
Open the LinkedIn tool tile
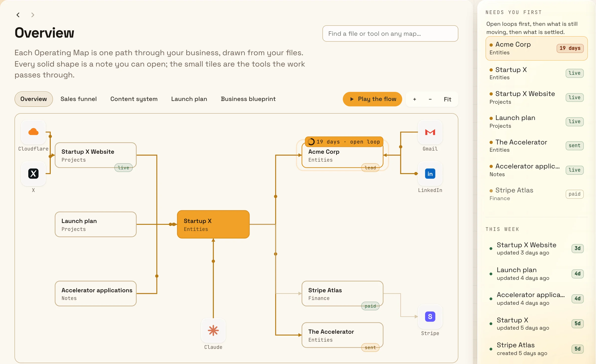430,174
